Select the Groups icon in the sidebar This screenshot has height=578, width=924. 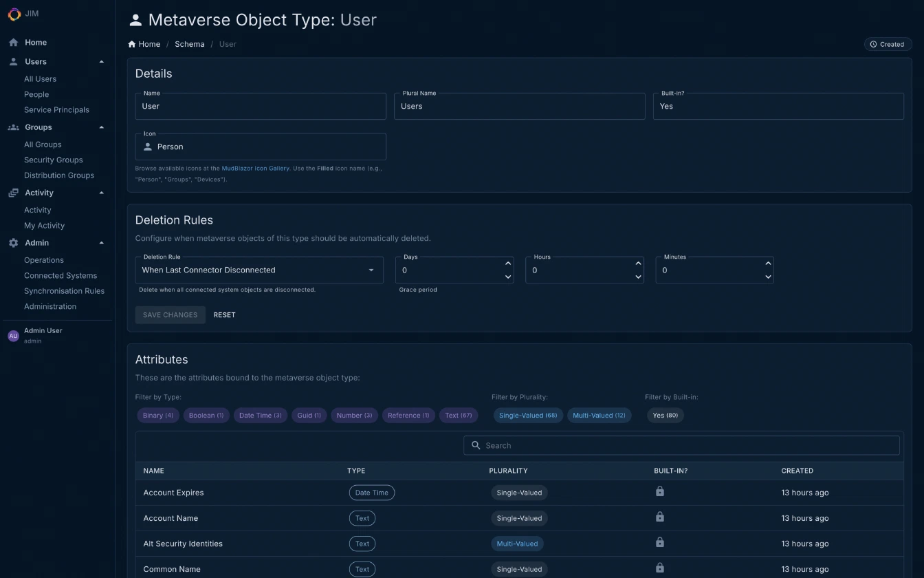coord(12,127)
